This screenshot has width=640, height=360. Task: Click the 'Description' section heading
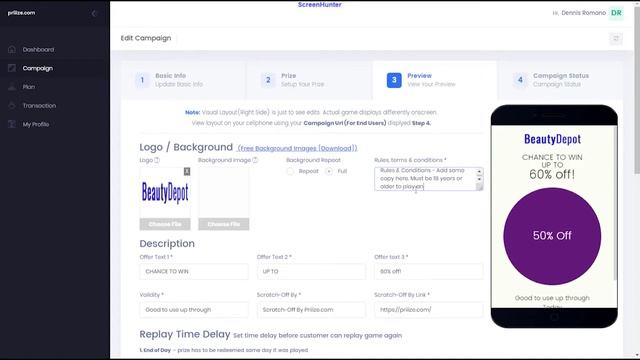tap(167, 244)
